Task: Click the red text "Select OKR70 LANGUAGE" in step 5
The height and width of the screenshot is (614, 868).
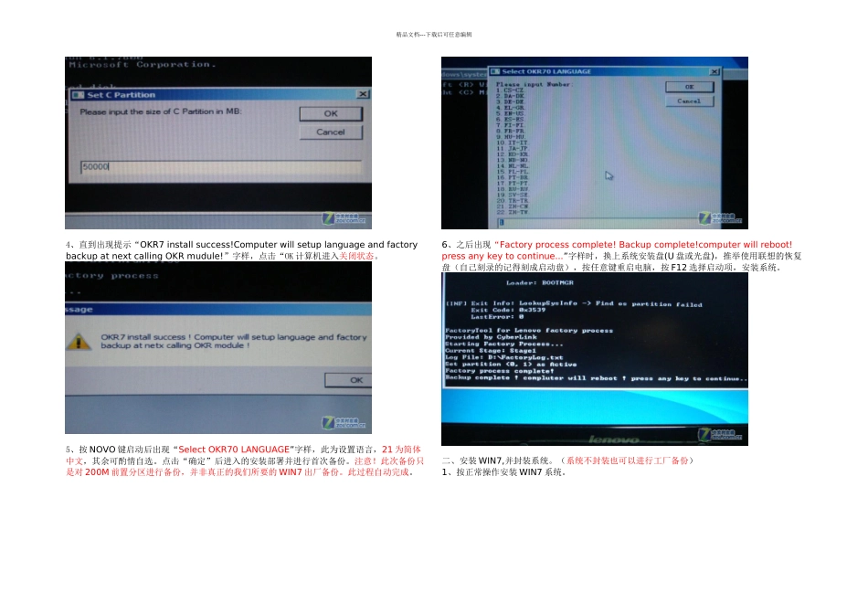Action: pos(234,450)
